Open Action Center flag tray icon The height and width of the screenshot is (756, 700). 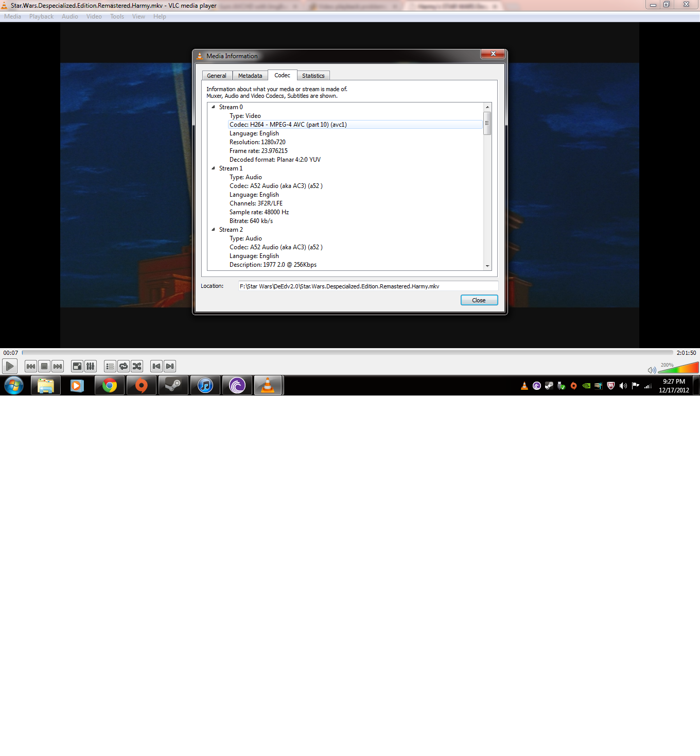click(636, 386)
